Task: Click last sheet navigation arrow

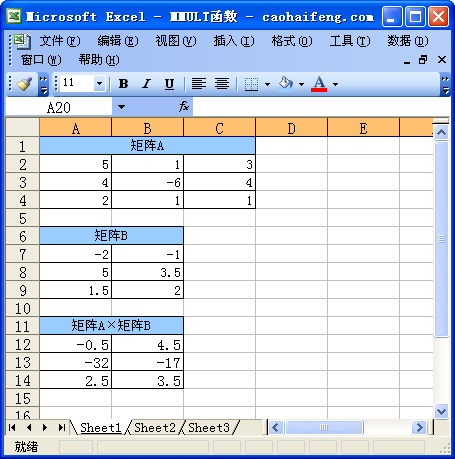Action: (62, 427)
